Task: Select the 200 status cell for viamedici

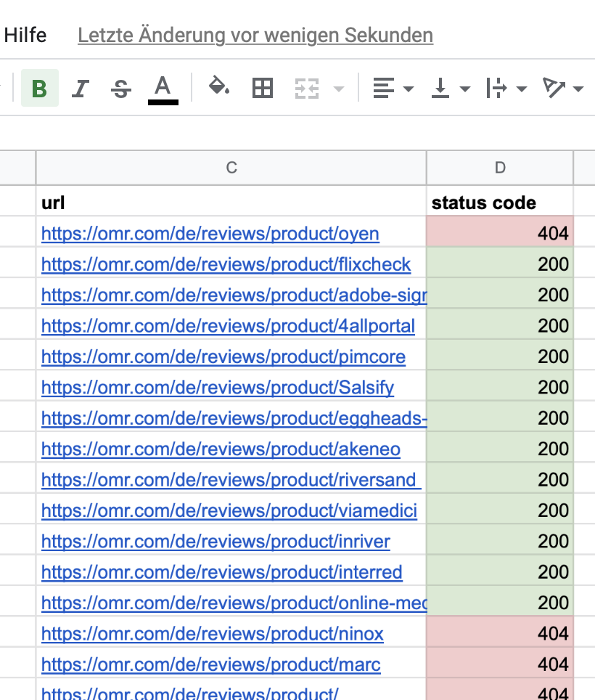Action: 500,508
